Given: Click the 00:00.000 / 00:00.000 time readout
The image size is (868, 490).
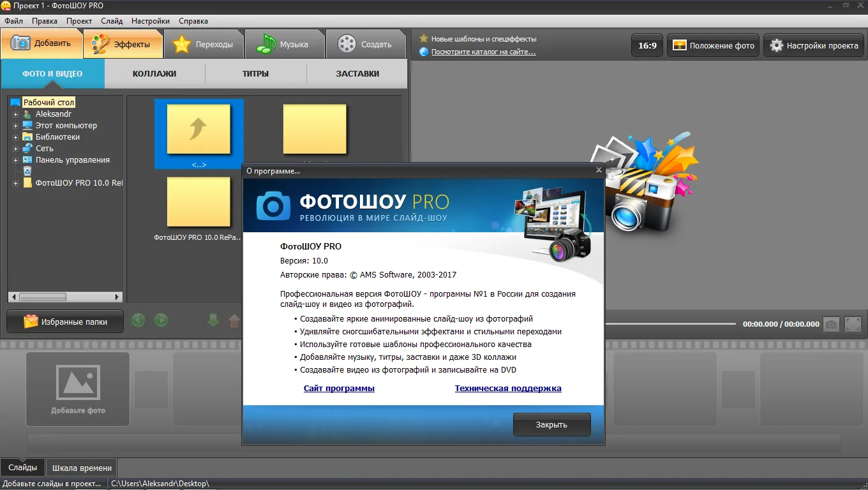Looking at the screenshot, I should 781,324.
